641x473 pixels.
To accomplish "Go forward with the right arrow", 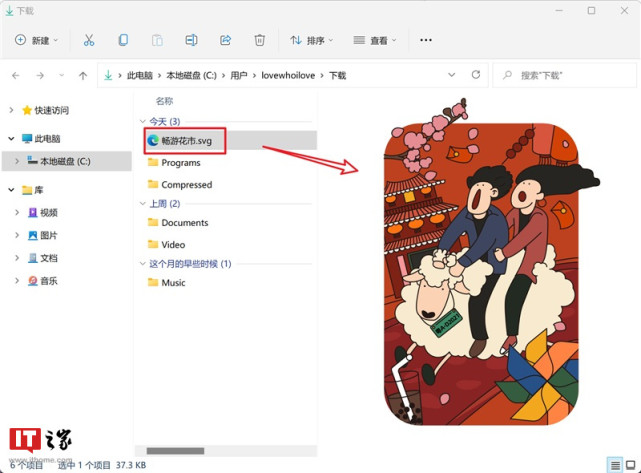I will 40,75.
